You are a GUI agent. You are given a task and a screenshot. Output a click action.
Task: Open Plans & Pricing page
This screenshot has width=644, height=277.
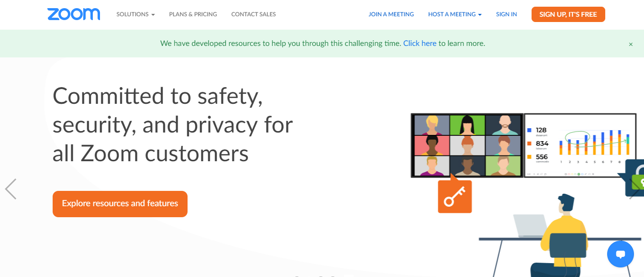coord(193,14)
